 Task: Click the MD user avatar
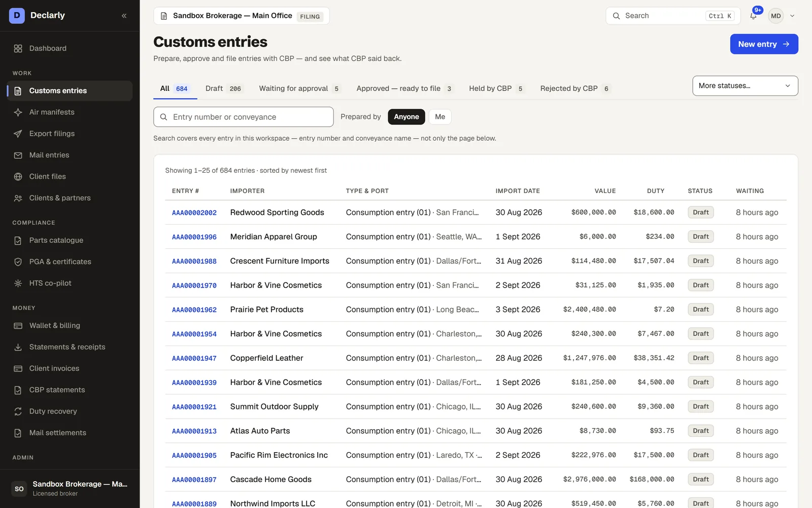point(775,16)
